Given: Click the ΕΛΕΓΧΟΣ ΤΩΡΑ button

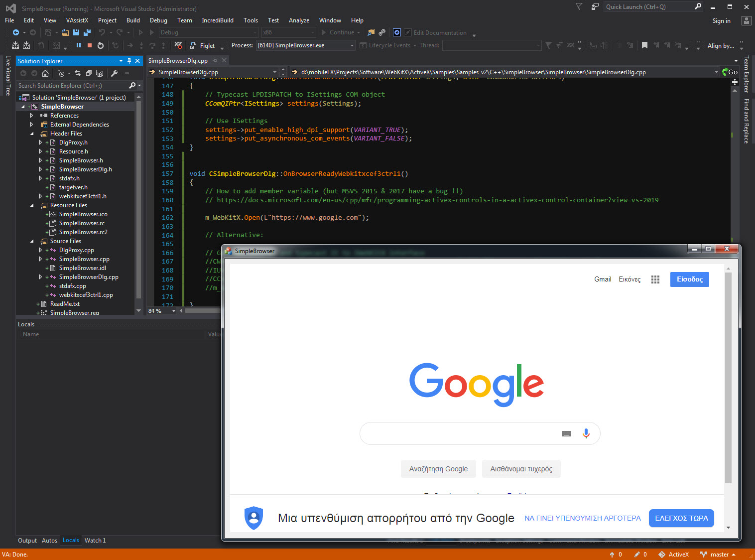Looking at the screenshot, I should pyautogui.click(x=681, y=518).
